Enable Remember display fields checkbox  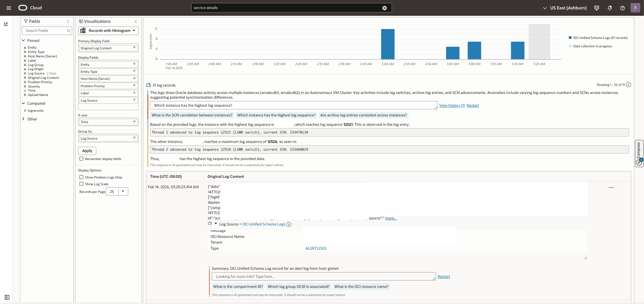pos(81,159)
